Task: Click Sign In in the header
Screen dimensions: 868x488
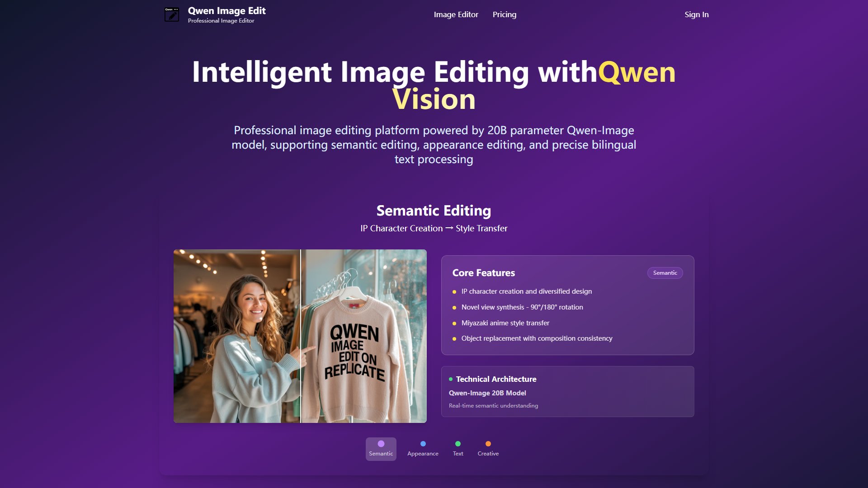Action: click(696, 14)
